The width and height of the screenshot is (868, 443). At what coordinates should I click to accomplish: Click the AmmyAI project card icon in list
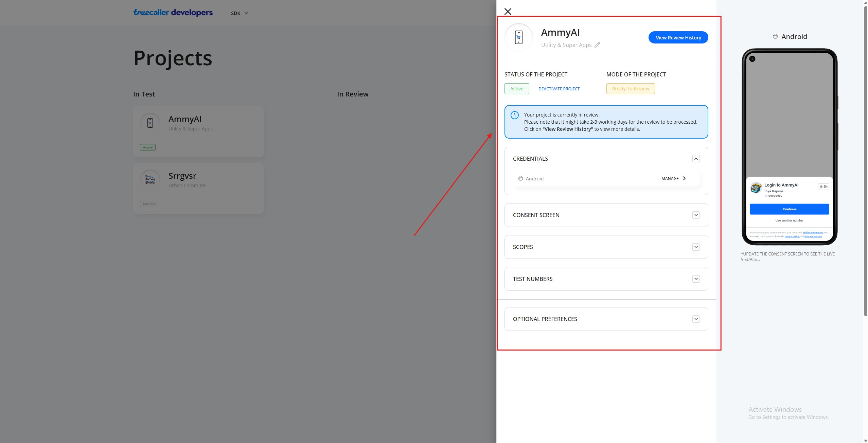pyautogui.click(x=150, y=123)
